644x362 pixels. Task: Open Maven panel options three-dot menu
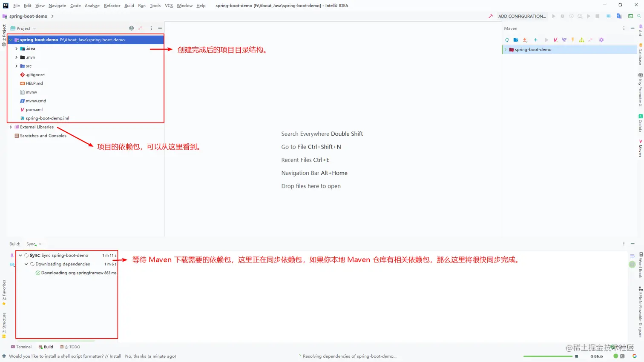pos(624,29)
